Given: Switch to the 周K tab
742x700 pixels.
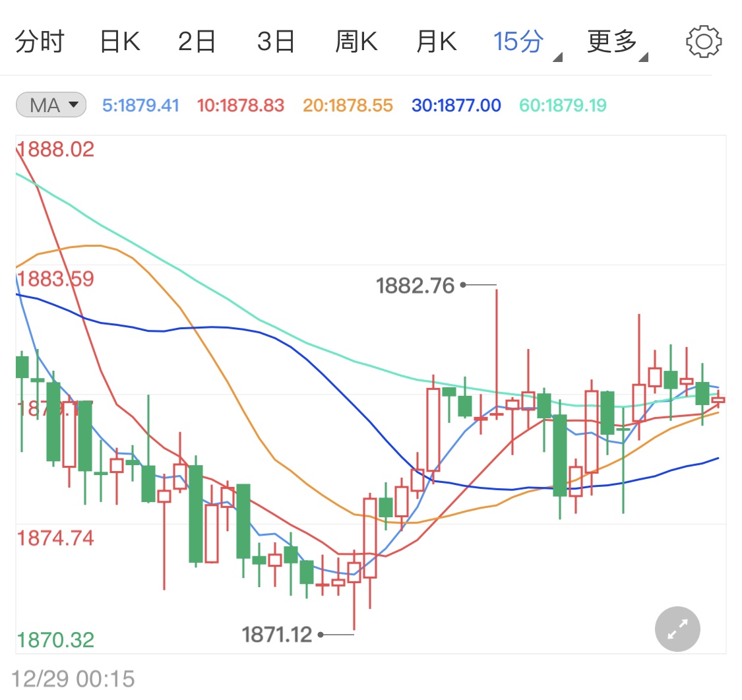Looking at the screenshot, I should (356, 41).
